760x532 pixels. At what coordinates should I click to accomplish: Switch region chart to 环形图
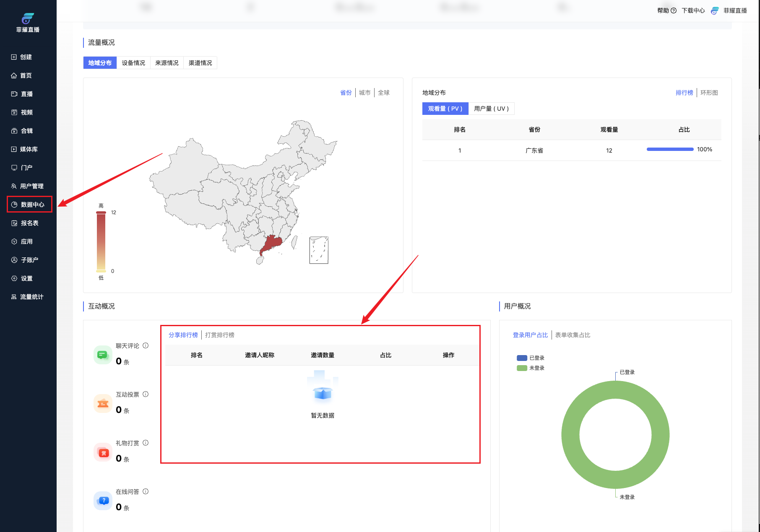click(709, 93)
